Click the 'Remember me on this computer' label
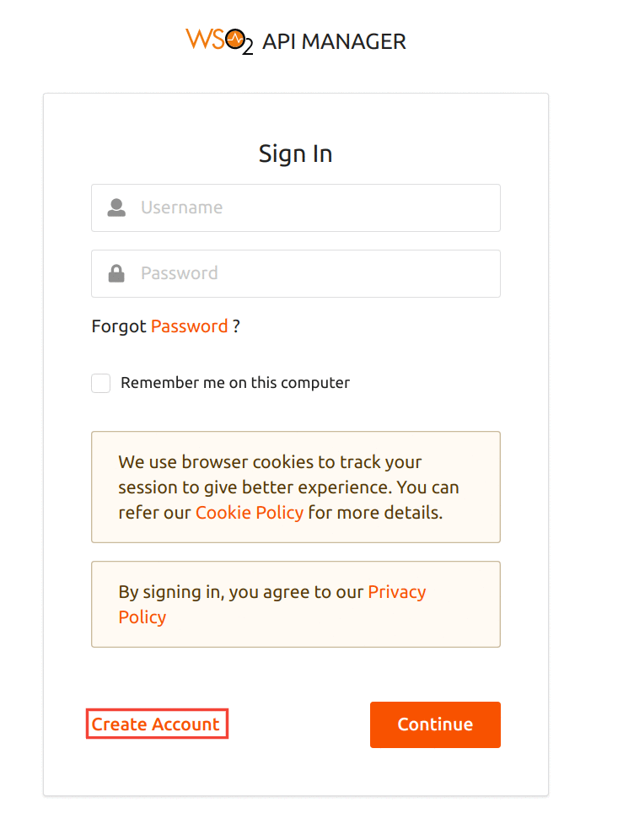This screenshot has height=840, width=634. pos(235,383)
